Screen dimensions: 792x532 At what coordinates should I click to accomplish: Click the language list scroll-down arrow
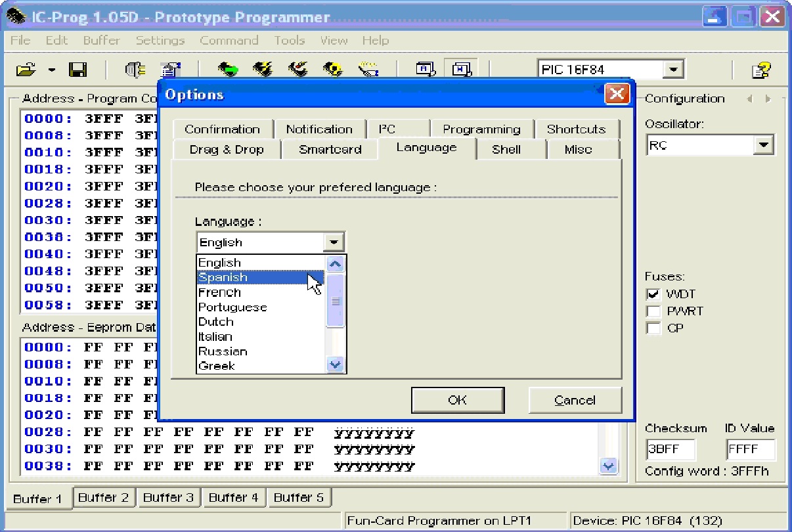pyautogui.click(x=336, y=365)
